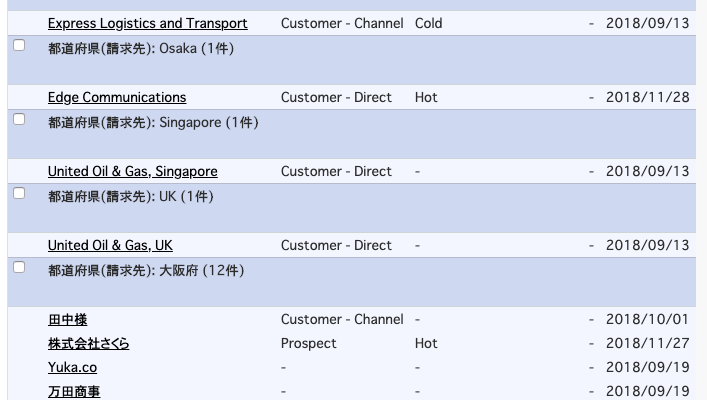Click the Osaka (1件) group header text

[141, 48]
